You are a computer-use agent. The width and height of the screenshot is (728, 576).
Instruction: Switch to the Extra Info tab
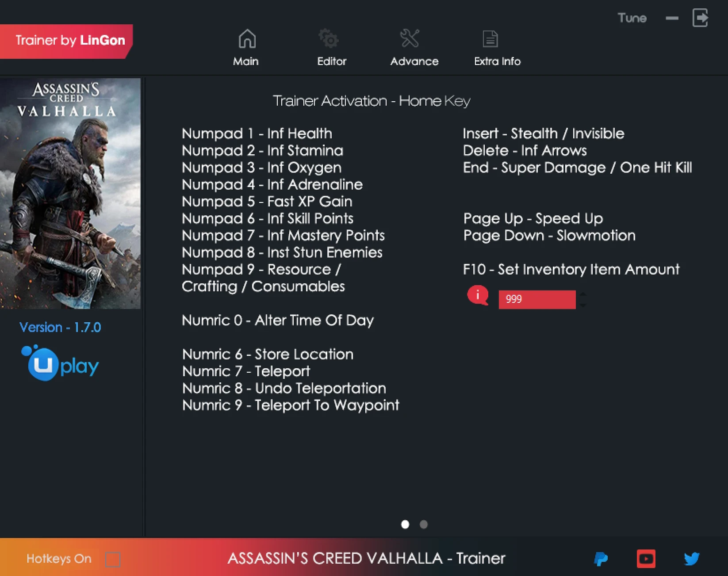click(x=497, y=61)
